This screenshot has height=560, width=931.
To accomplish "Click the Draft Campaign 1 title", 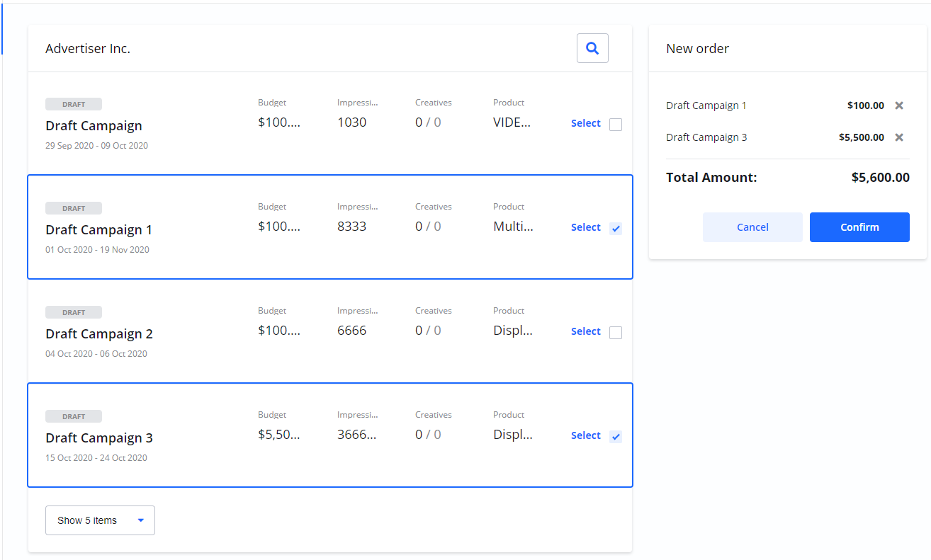I will click(99, 229).
